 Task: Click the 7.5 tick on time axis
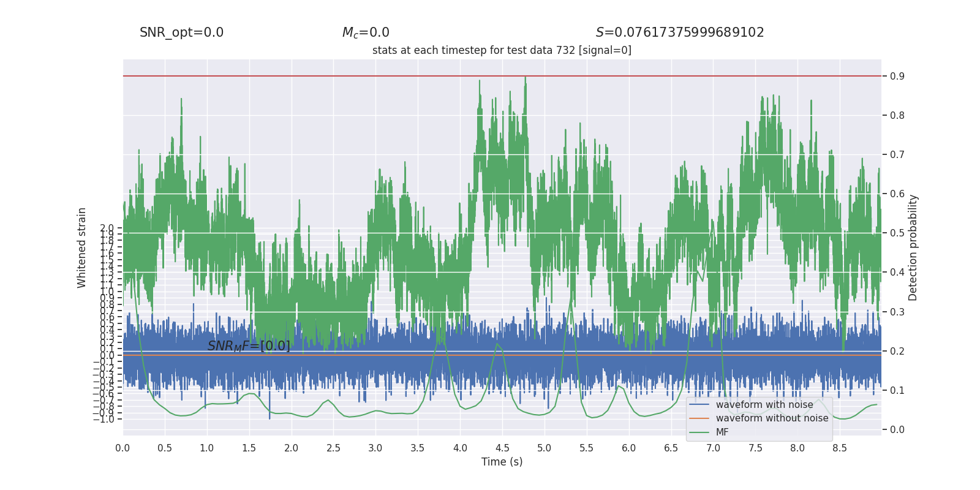(755, 448)
